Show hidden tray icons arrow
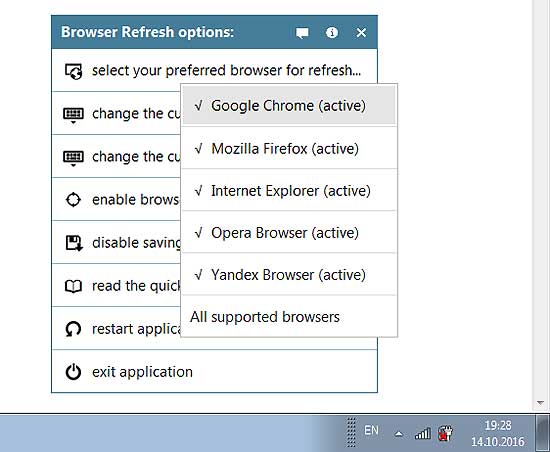Screen dimensions: 550x452 coord(398,434)
